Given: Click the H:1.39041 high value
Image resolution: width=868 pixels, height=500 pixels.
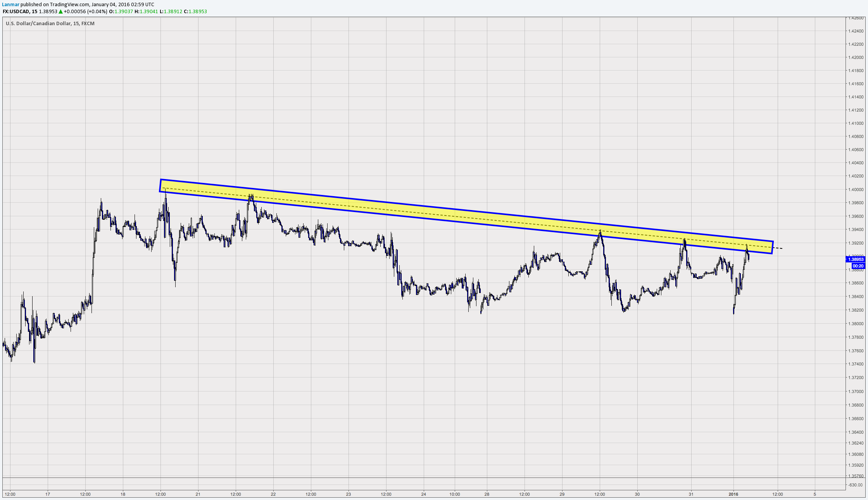Looking at the screenshot, I should 146,12.
